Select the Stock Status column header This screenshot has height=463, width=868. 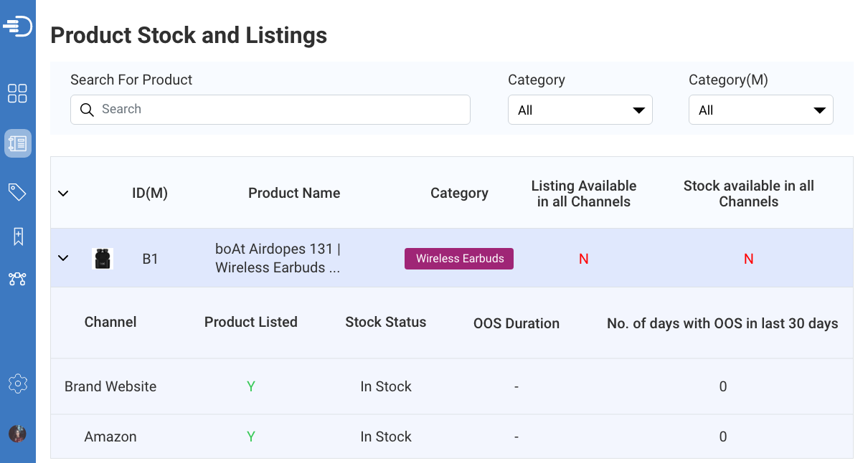click(385, 323)
